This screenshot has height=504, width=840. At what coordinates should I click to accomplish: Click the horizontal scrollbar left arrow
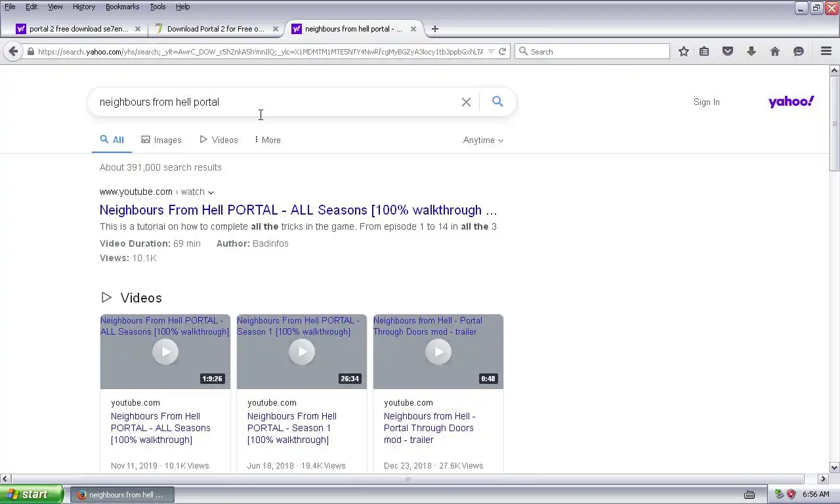(5, 479)
